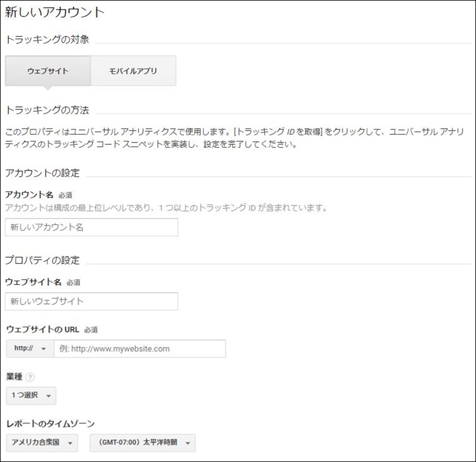
Task: Click the website URL text field
Action: click(139, 349)
